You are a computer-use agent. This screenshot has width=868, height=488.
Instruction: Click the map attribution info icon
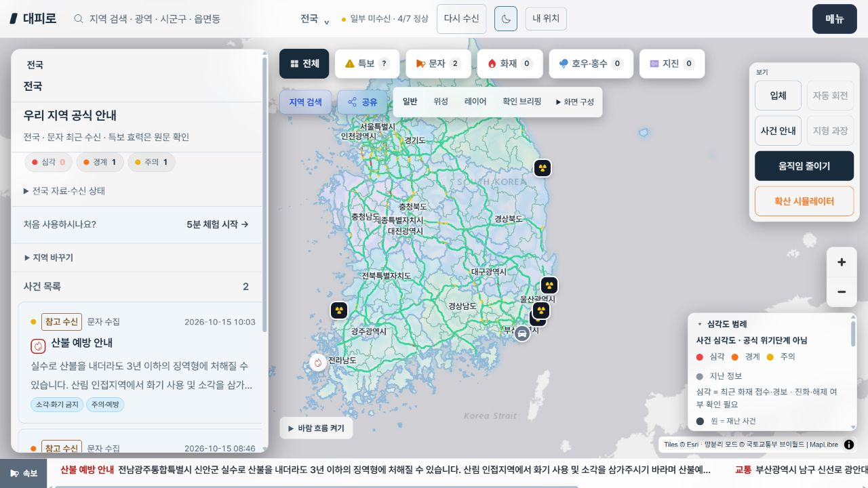849,445
